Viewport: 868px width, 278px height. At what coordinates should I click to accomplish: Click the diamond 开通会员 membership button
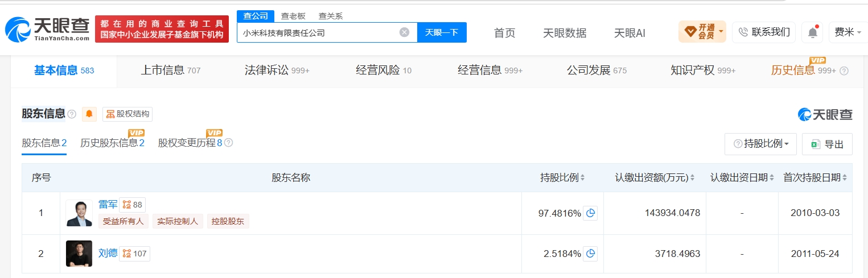702,32
